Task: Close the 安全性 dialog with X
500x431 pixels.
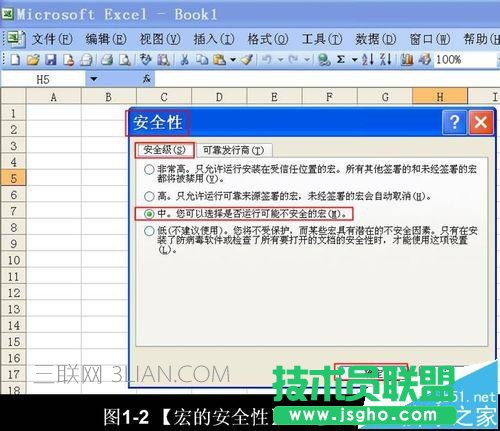Action: pos(481,122)
